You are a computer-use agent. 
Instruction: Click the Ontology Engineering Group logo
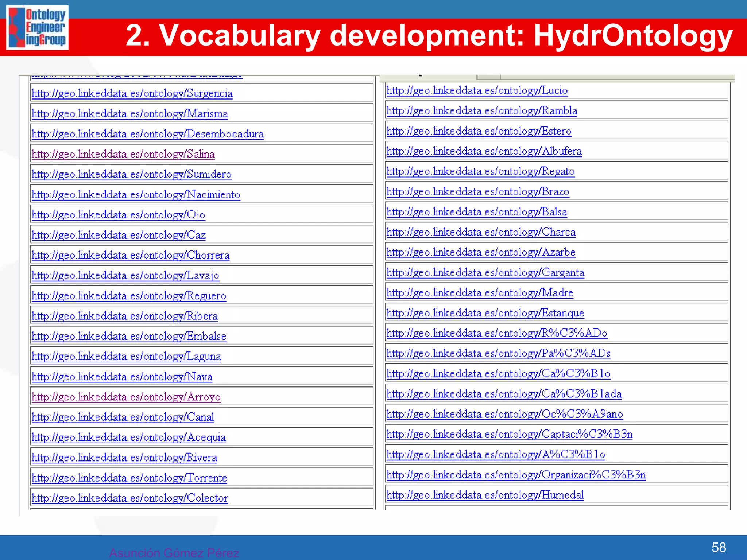(x=37, y=28)
